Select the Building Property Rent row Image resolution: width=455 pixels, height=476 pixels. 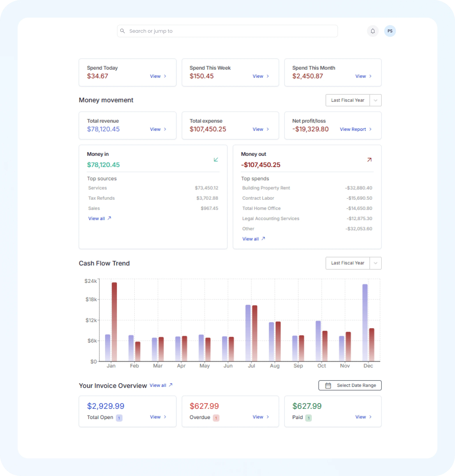click(x=307, y=188)
